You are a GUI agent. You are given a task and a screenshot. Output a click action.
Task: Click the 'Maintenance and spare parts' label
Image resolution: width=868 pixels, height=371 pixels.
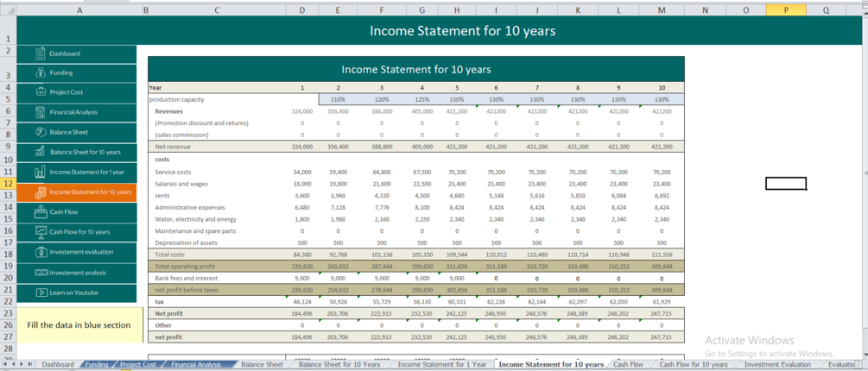(195, 230)
